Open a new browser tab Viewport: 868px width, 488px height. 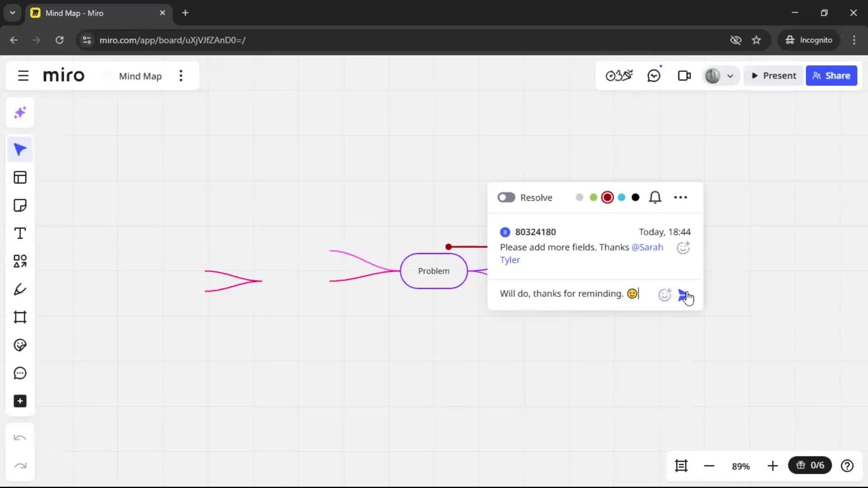185,13
